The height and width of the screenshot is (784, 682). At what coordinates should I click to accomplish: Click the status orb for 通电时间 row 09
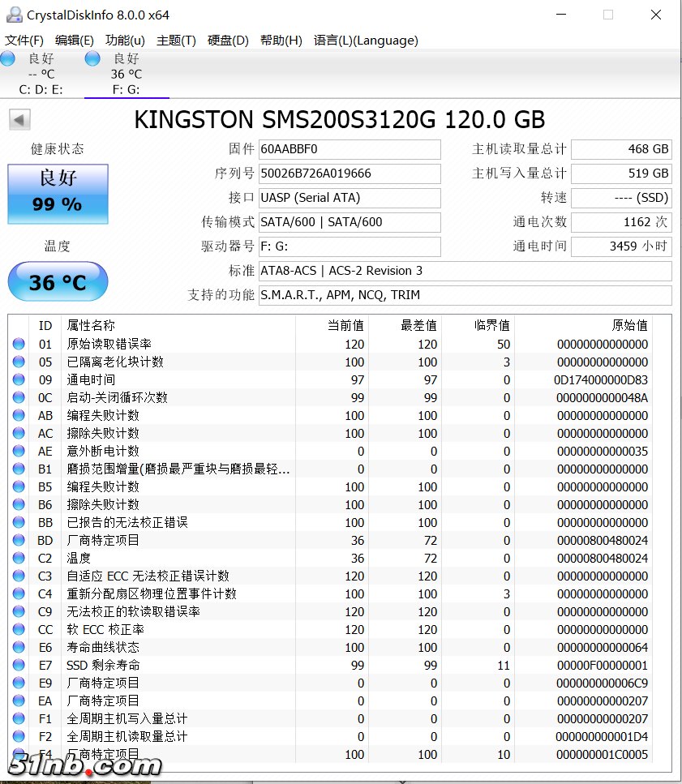tap(19, 380)
